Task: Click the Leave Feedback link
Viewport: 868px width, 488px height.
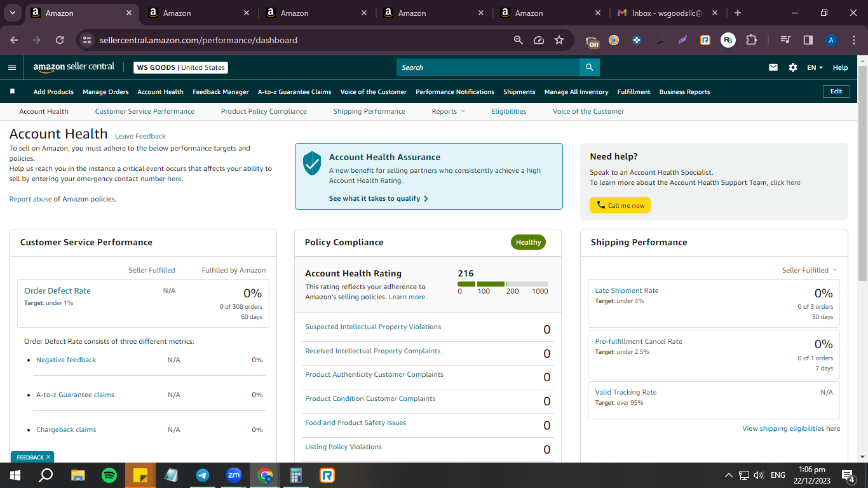Action: 140,136
